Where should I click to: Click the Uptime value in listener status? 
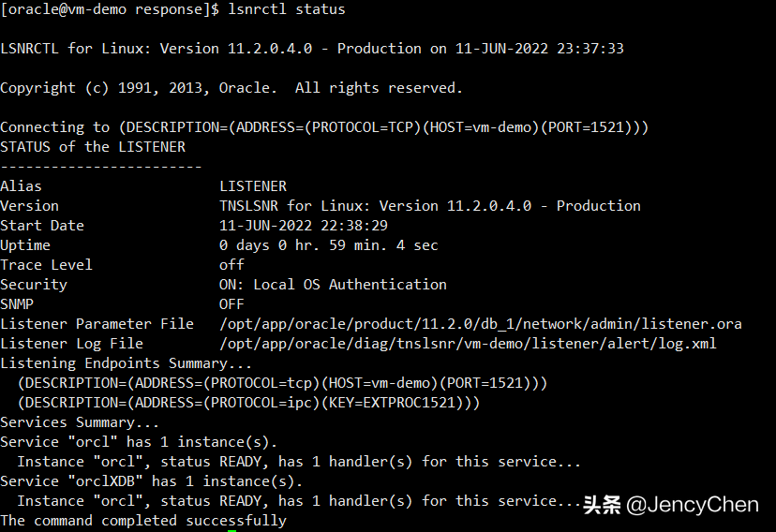(328, 245)
